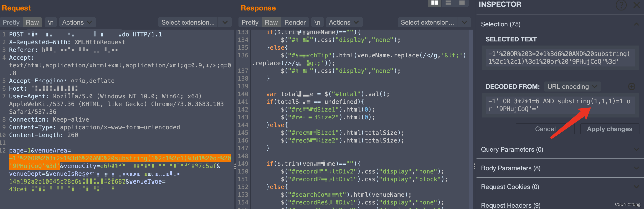Open the URL encoding decode type dropdown
Viewport: 644px width, 209px height.
click(572, 87)
